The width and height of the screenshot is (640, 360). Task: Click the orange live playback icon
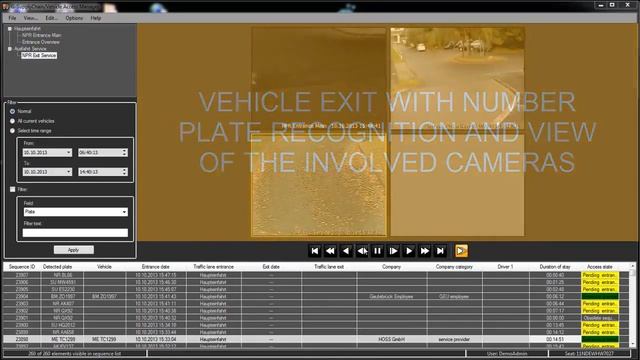461,251
